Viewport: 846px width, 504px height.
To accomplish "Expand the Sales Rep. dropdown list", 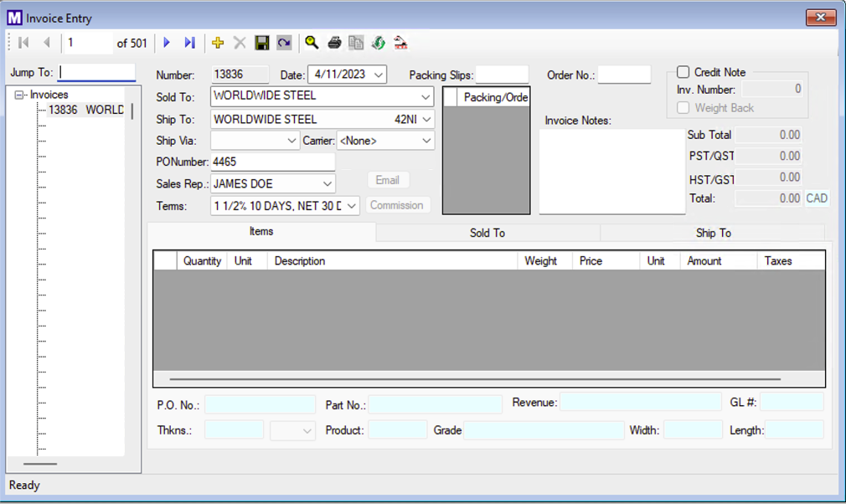I will [x=327, y=184].
